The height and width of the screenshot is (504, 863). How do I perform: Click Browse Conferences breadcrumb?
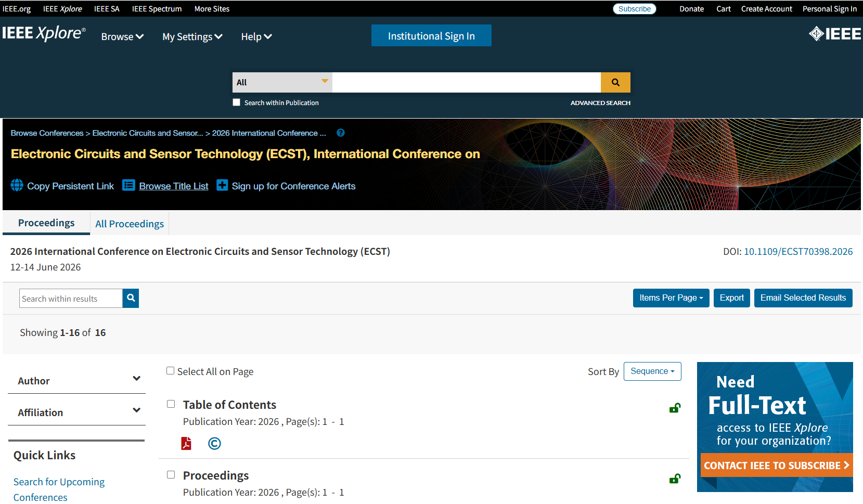[47, 133]
